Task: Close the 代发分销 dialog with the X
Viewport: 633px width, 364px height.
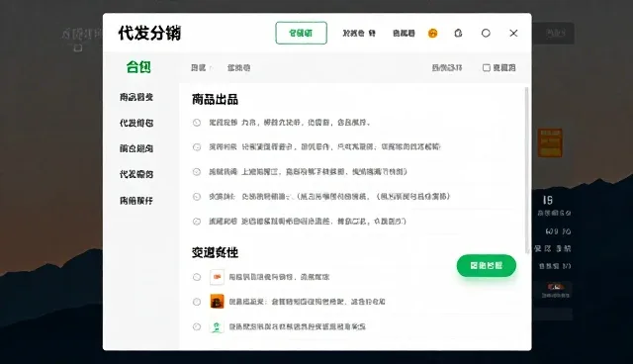Action: (x=513, y=33)
